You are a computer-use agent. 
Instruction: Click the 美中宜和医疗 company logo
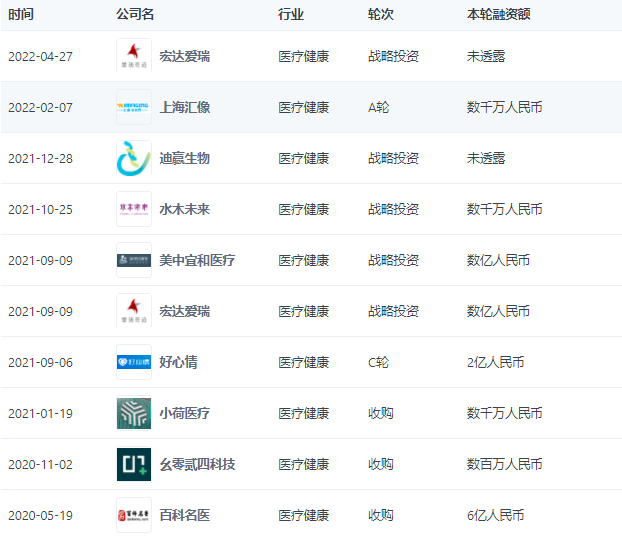134,260
